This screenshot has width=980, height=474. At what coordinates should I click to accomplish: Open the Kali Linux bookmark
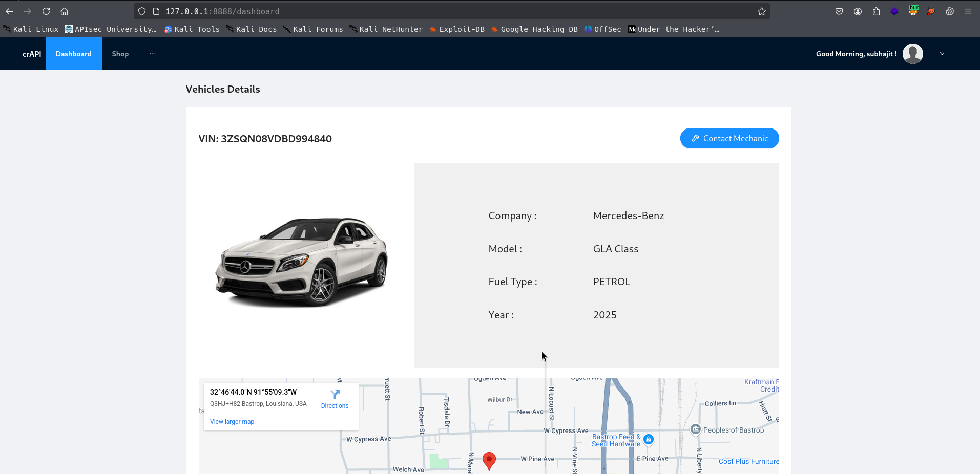31,29
